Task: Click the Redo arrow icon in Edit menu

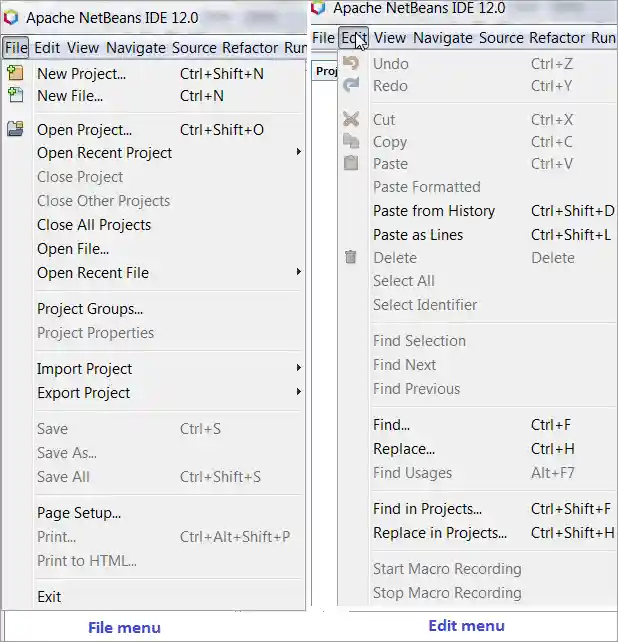Action: point(351,85)
